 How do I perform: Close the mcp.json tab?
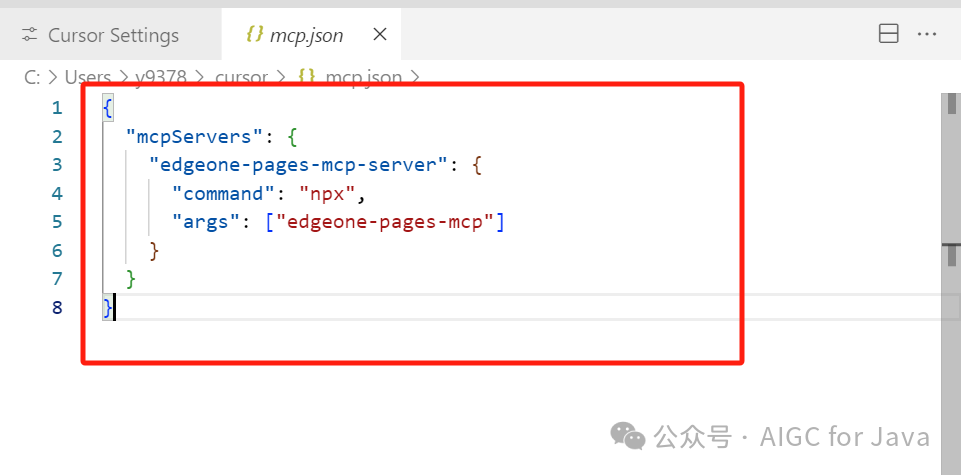380,35
